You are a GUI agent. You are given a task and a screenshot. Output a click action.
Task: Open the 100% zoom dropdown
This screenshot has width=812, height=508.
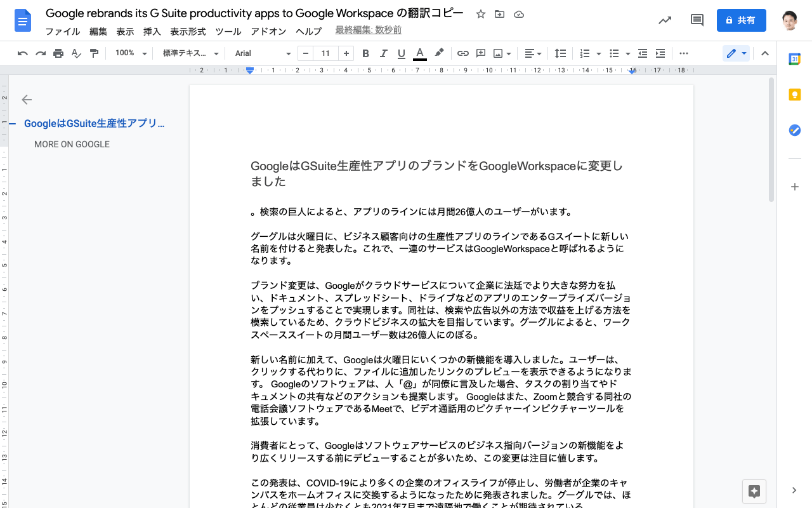(131, 53)
